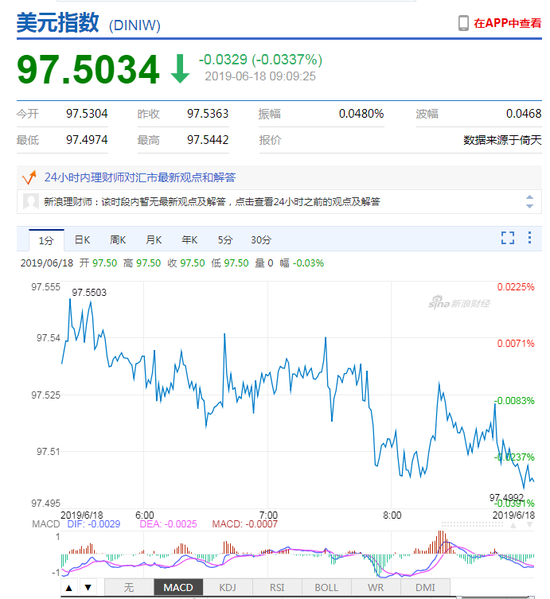Image resolution: width=550 pixels, height=599 pixels.
Task: Click the MACD: -0.0007 indicator value
Action: (x=245, y=524)
